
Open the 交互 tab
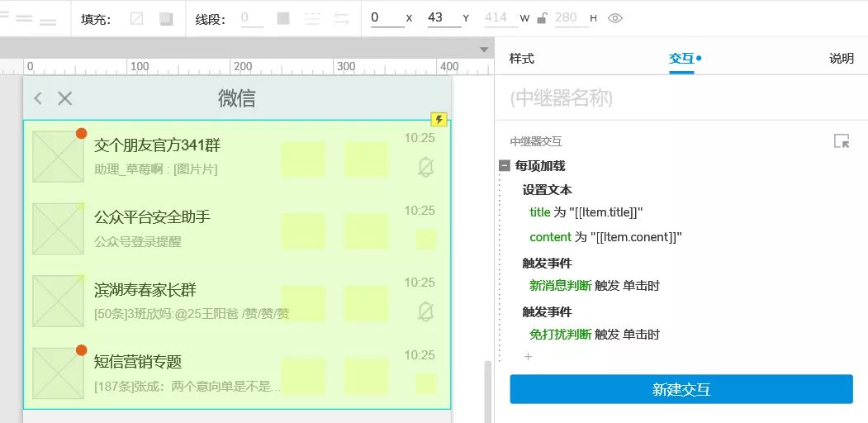(681, 58)
